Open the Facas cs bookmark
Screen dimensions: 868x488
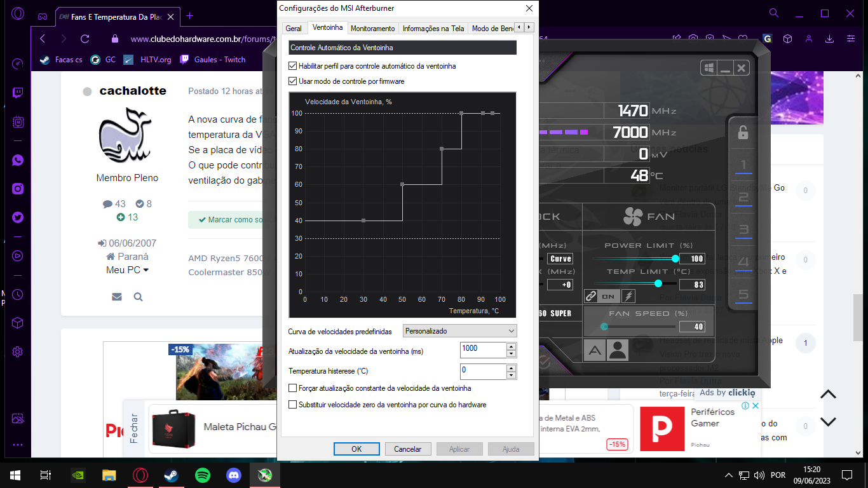click(61, 60)
